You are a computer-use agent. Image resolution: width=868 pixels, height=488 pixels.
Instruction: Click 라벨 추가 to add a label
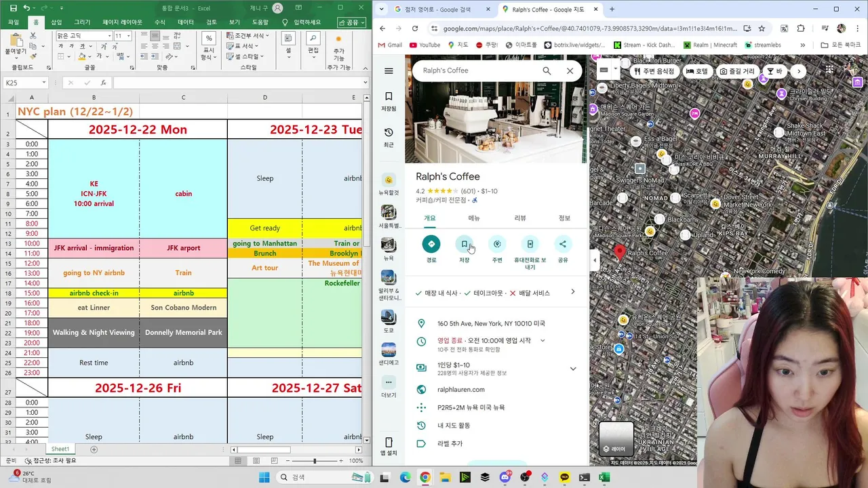tap(450, 443)
